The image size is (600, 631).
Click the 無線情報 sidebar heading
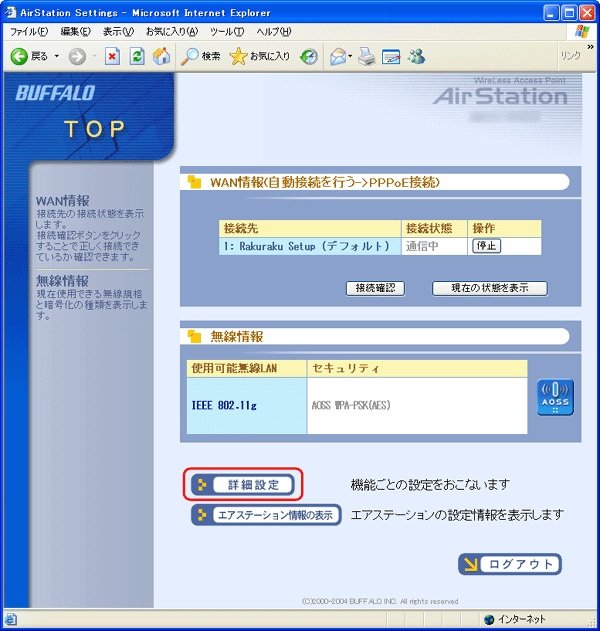pos(62,281)
